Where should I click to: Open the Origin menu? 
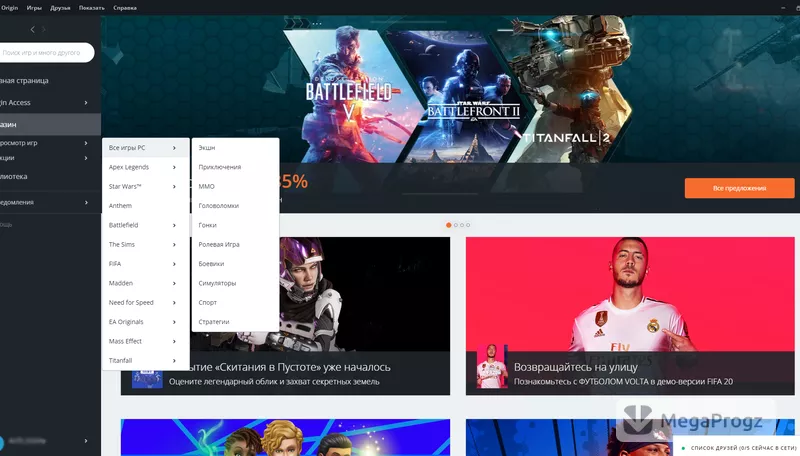(9, 8)
